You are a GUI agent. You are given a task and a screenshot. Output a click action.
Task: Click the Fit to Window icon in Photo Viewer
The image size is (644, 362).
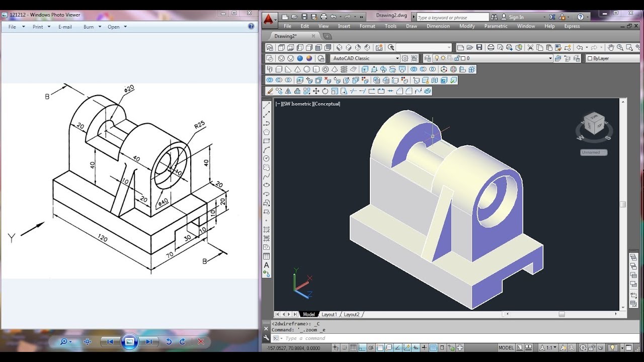87,341
